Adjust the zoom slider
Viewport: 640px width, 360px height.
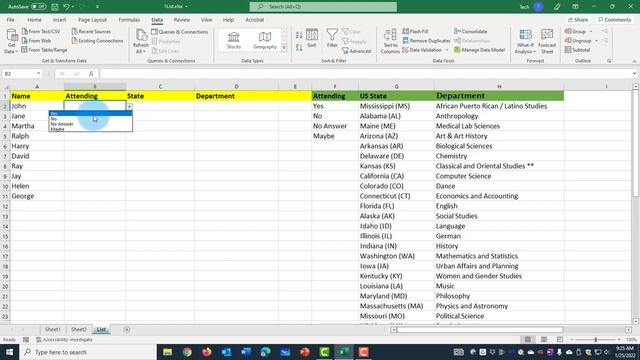[596, 340]
